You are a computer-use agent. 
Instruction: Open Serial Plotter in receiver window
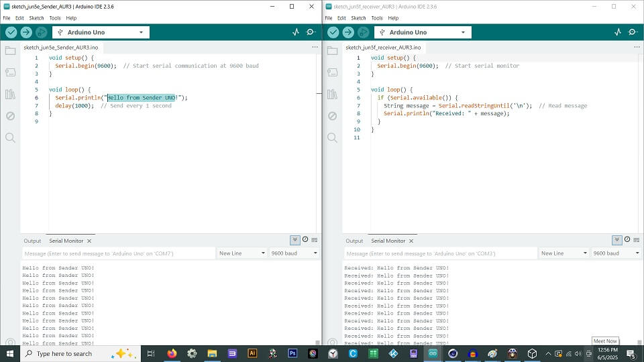pos(618,32)
